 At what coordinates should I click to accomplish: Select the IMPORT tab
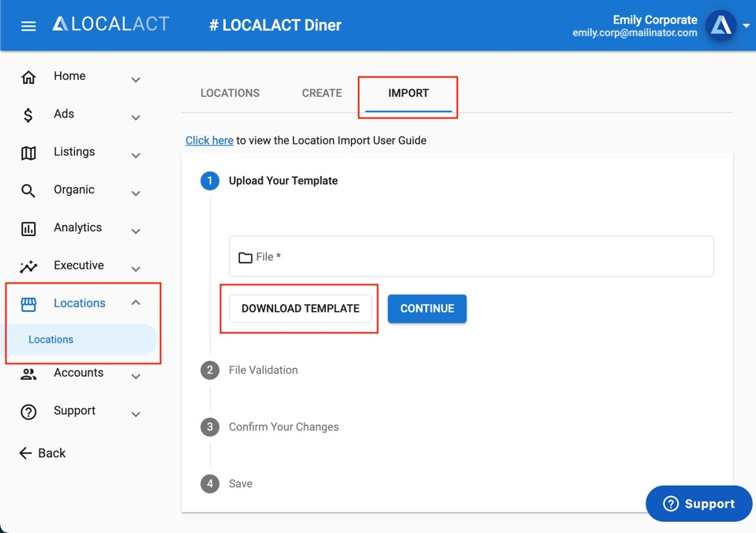click(x=408, y=93)
